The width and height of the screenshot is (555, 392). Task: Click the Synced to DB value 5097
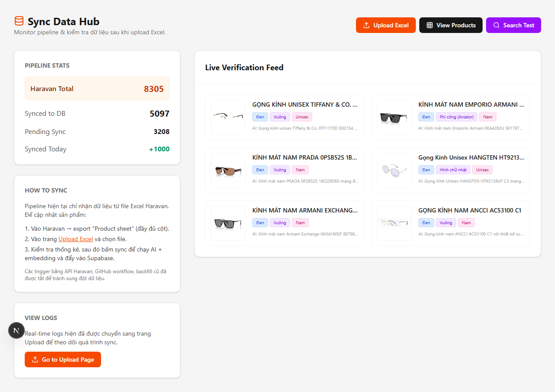click(x=160, y=114)
